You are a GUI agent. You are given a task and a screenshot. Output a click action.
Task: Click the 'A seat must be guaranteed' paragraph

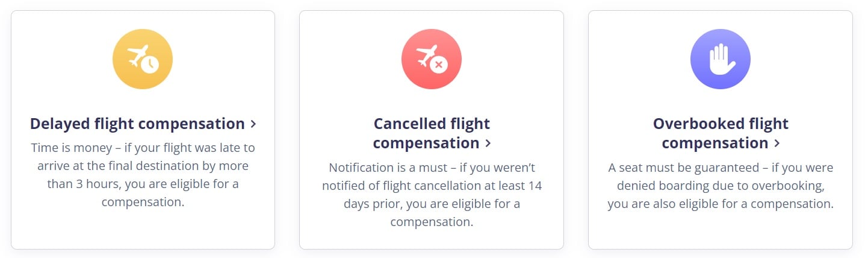[x=721, y=186]
